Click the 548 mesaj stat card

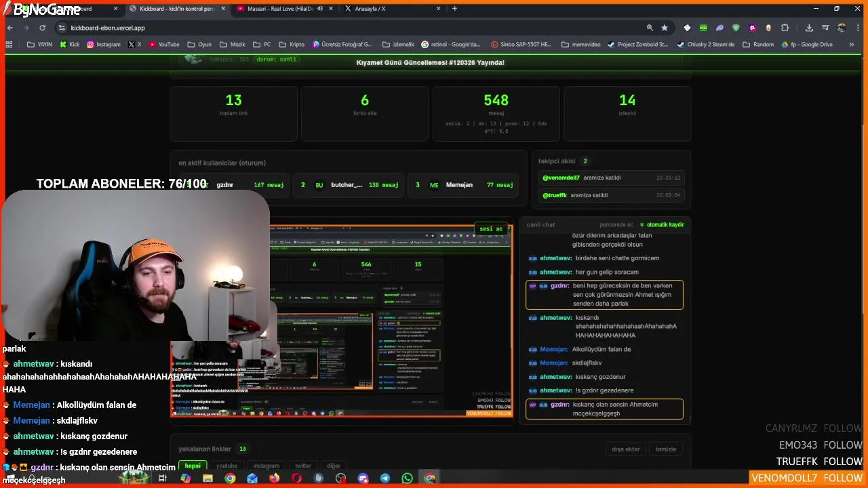pyautogui.click(x=496, y=113)
